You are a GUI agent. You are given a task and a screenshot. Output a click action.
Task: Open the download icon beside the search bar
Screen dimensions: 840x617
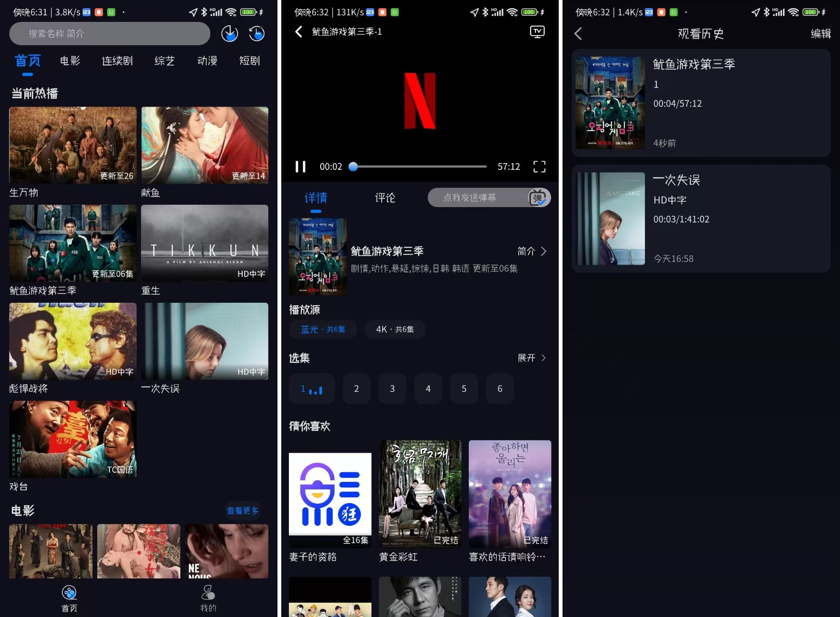pyautogui.click(x=229, y=33)
